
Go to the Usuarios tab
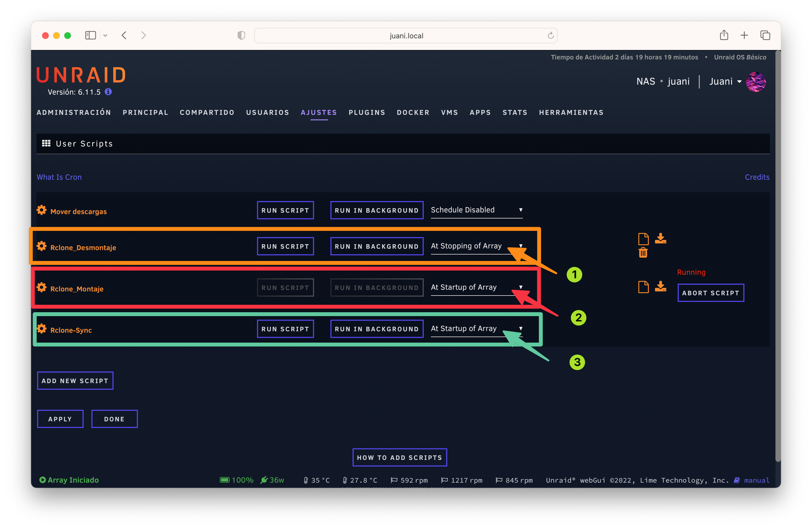pos(268,113)
